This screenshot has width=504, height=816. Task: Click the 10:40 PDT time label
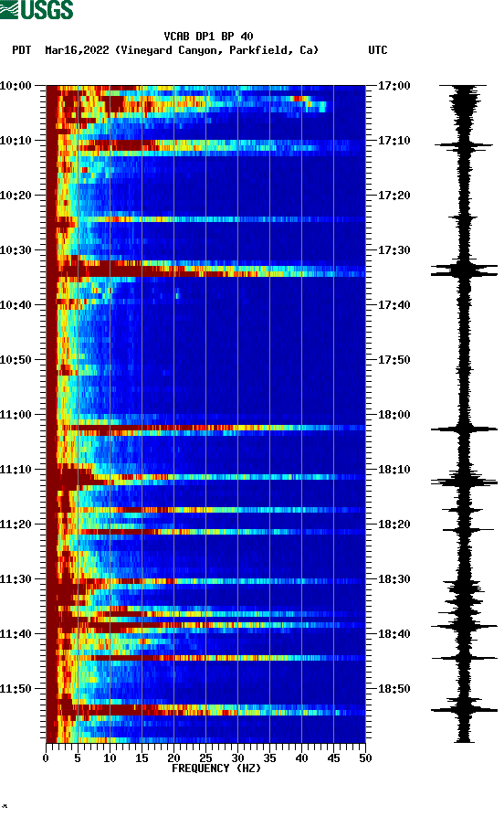coord(16,305)
